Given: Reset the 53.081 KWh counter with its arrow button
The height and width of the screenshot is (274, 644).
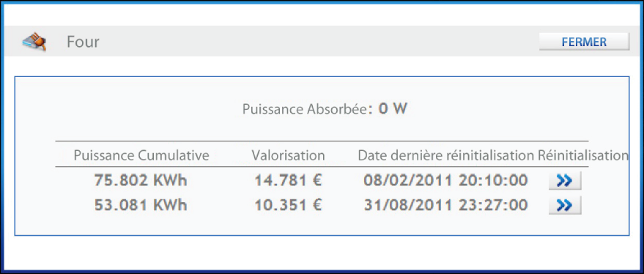Looking at the screenshot, I should point(565,205).
